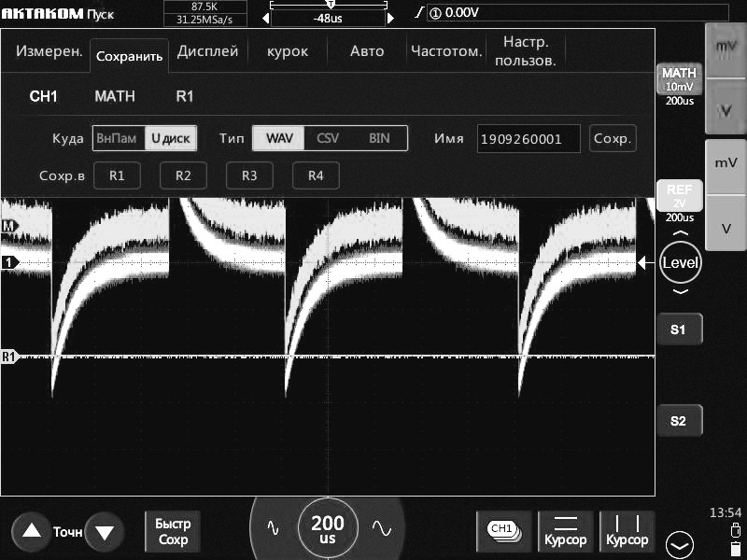Click the channel 1 ground level marker
747x560 pixels.
point(9,262)
